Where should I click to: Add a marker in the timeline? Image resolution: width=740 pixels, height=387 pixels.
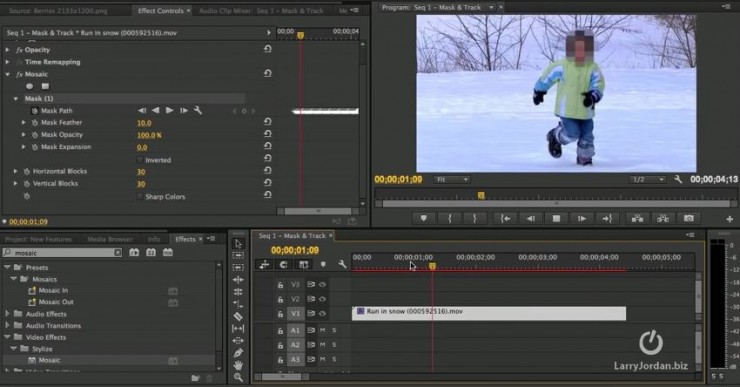[323, 264]
